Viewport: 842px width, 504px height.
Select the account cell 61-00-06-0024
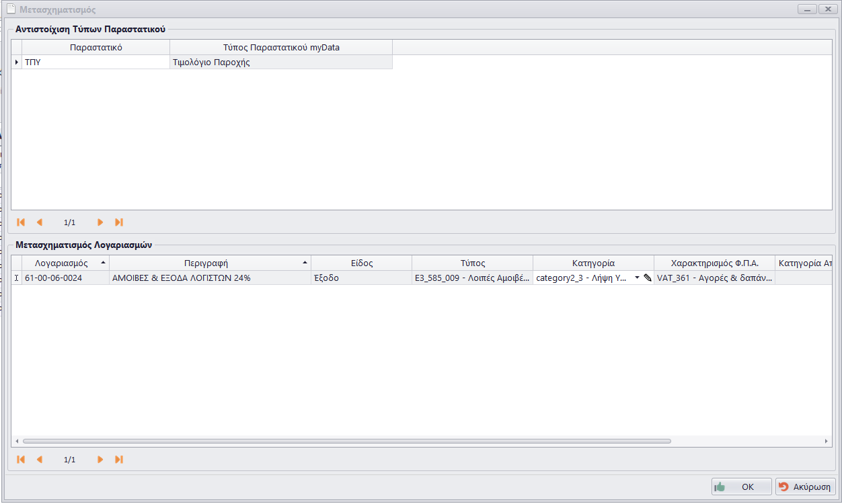(x=65, y=278)
